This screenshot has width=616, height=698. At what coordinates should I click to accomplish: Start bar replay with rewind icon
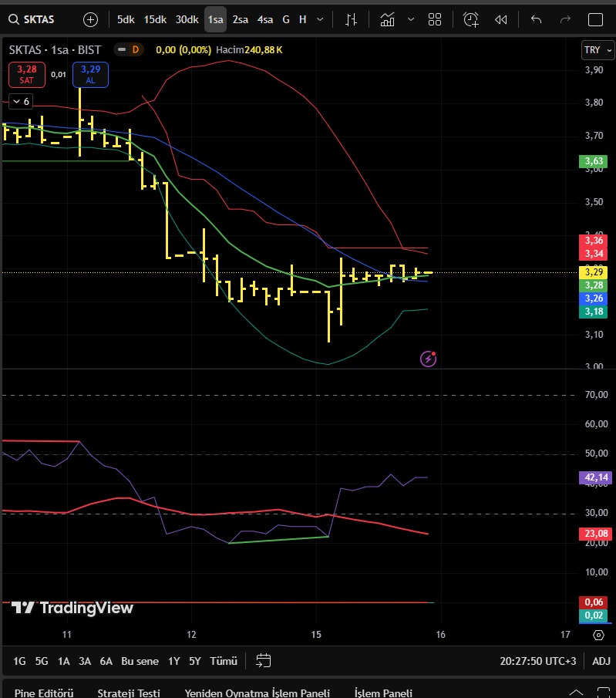(501, 19)
